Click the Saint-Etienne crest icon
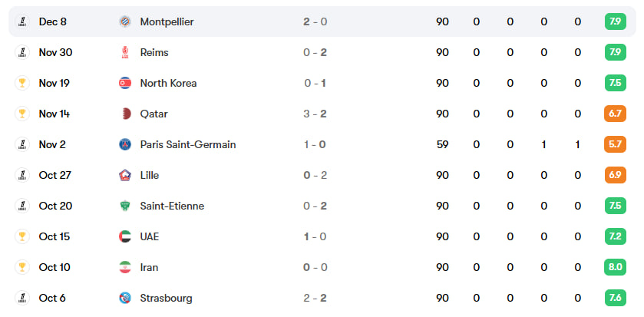The image size is (644, 317). [125, 206]
